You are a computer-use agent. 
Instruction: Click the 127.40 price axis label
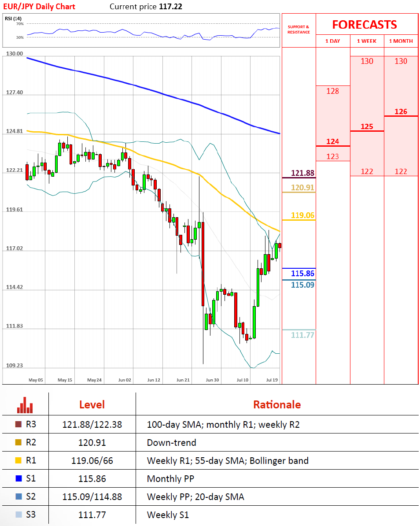click(x=15, y=93)
